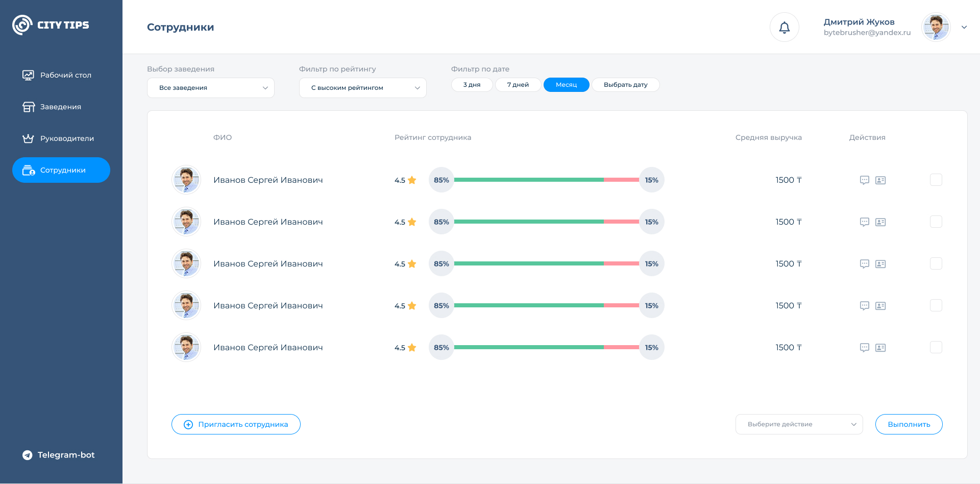Click 1500 ₸ revenue in fifth row

(x=789, y=347)
